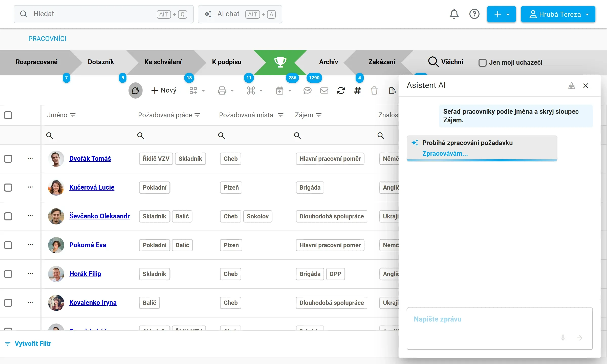The width and height of the screenshot is (607, 364).
Task: Click the microphone icon in message box
Action: point(563,338)
